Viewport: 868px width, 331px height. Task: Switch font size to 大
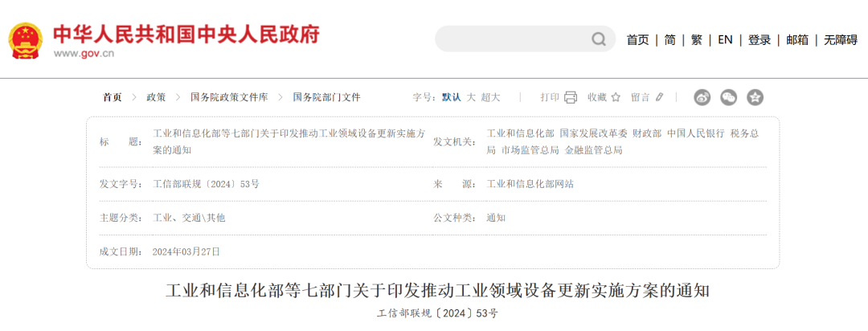click(x=472, y=97)
